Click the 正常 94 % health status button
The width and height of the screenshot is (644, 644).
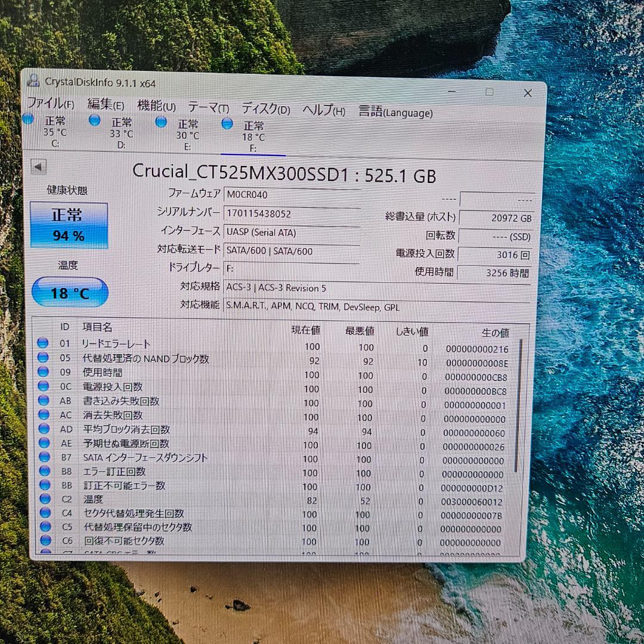[x=69, y=225]
